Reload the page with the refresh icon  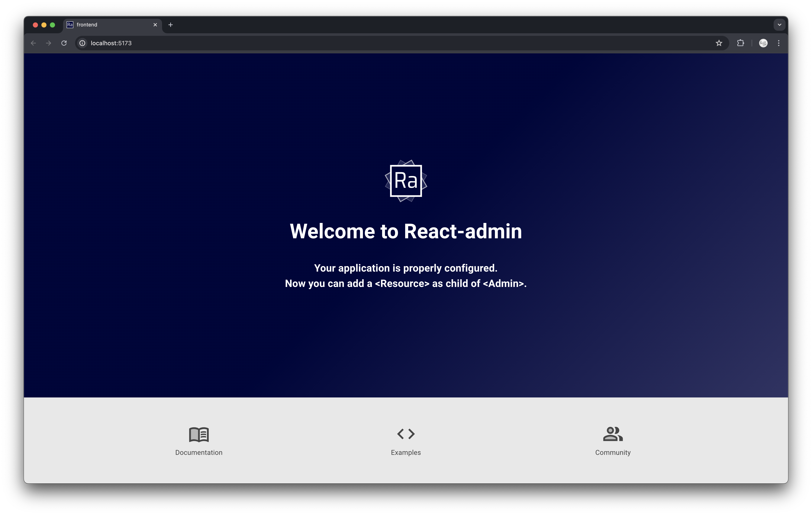pyautogui.click(x=64, y=43)
